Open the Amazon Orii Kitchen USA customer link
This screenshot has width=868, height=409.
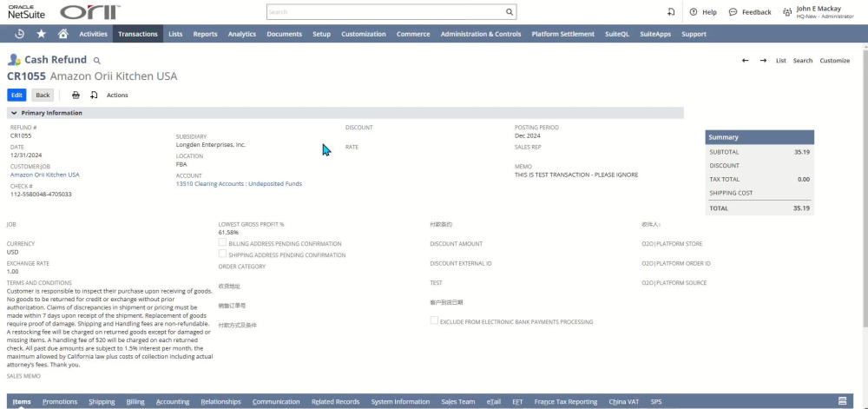(45, 175)
